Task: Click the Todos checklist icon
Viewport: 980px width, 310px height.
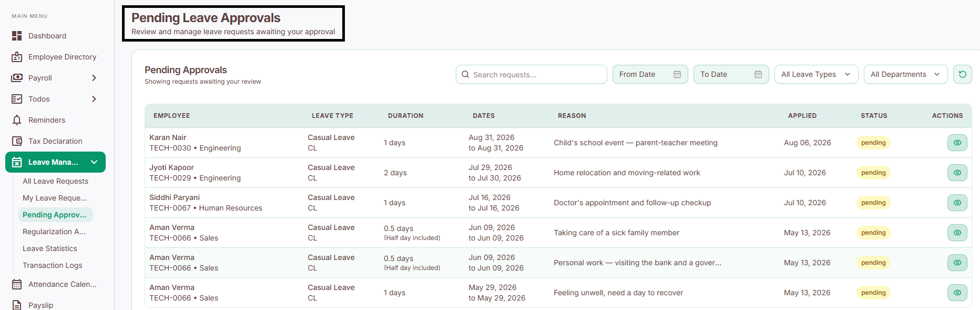Action: [17, 99]
